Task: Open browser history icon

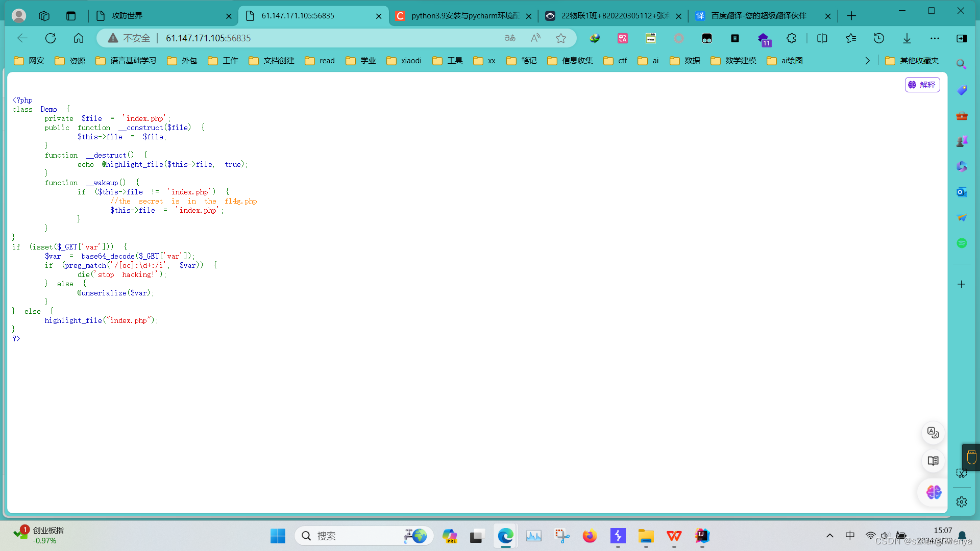Action: [x=879, y=38]
